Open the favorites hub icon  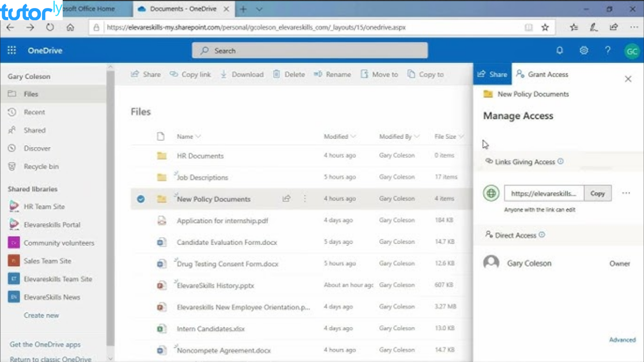(x=574, y=27)
